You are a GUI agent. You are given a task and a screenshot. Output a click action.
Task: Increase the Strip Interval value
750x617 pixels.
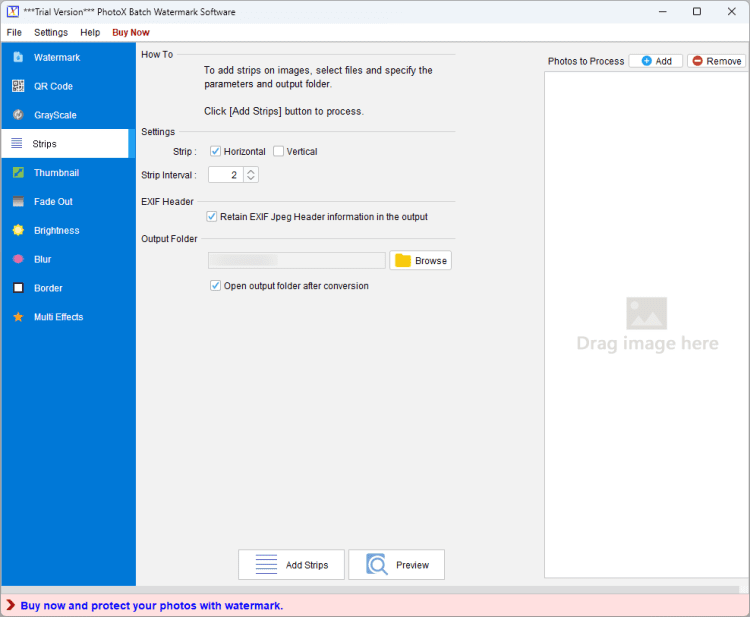click(x=251, y=171)
